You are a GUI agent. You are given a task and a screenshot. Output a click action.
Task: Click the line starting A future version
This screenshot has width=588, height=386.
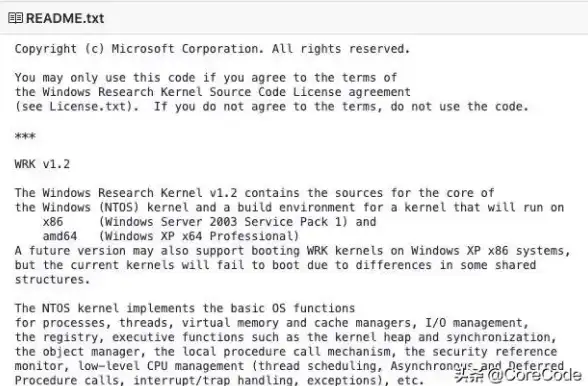(292, 251)
